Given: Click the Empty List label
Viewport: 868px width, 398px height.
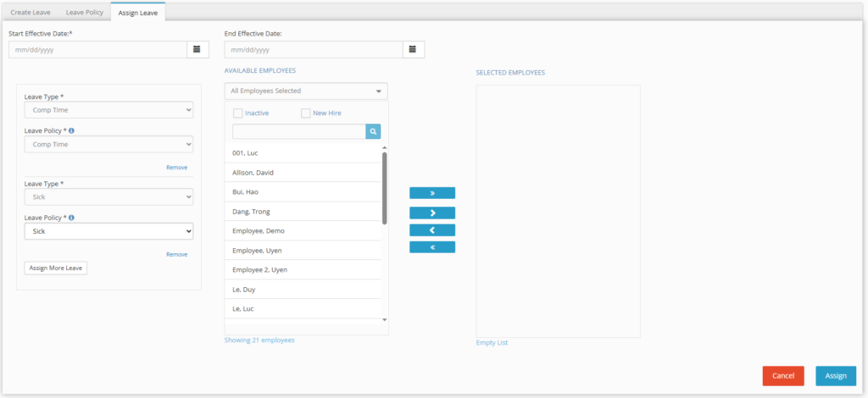Looking at the screenshot, I should coord(492,343).
